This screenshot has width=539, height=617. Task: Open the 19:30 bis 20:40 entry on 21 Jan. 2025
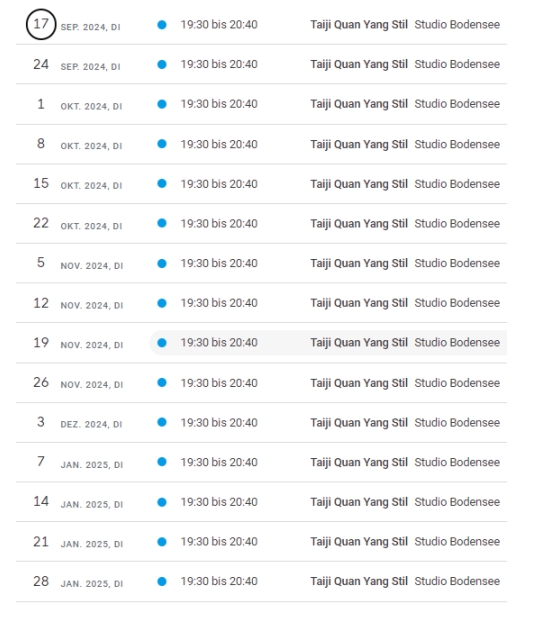[219, 542]
